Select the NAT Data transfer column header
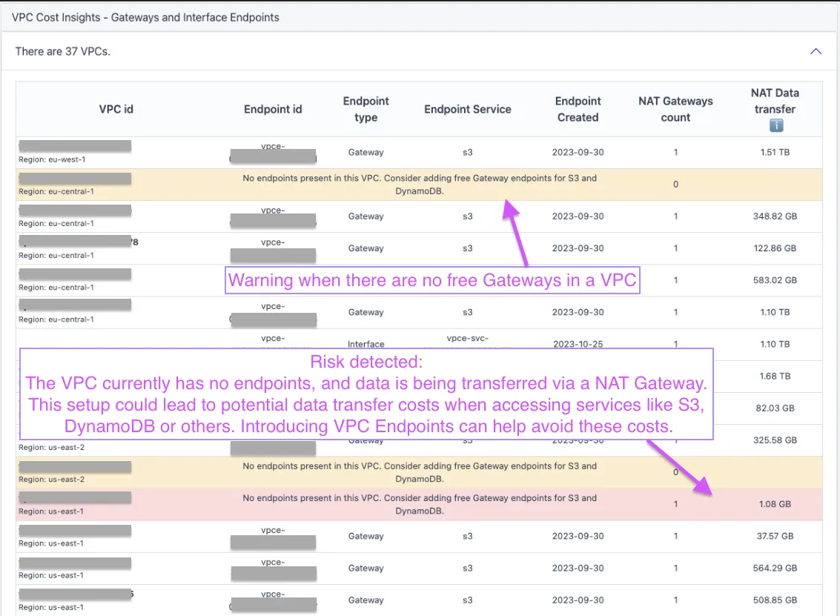 tap(775, 101)
